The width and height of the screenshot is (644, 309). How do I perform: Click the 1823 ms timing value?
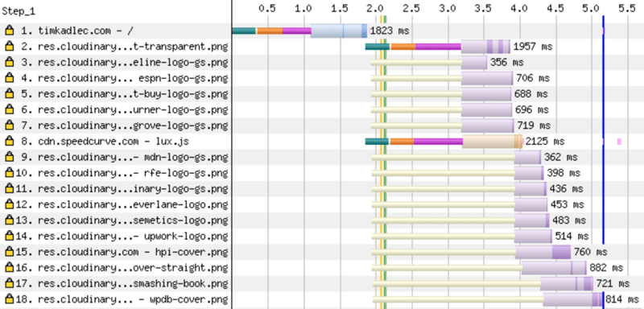(x=390, y=31)
